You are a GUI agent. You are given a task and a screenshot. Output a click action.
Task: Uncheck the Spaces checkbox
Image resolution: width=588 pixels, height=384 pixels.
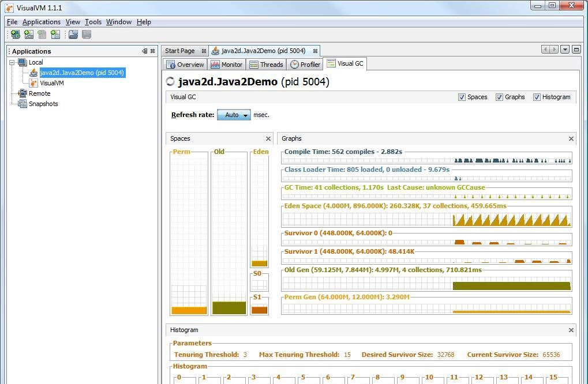462,97
